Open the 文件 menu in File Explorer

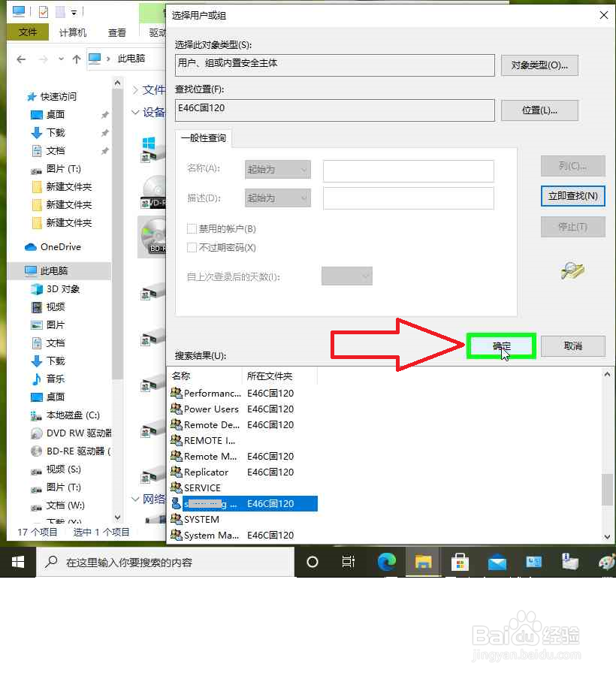coord(28,32)
